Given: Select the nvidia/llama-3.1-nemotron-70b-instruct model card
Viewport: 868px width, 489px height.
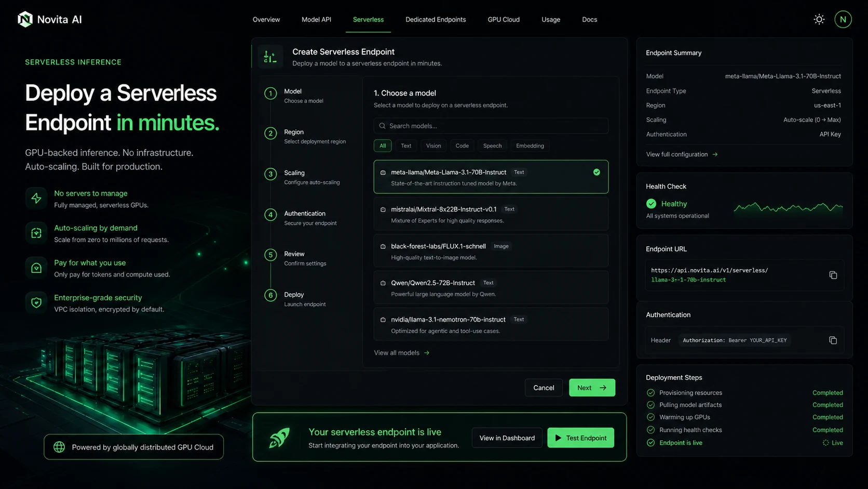Looking at the screenshot, I should pyautogui.click(x=491, y=324).
